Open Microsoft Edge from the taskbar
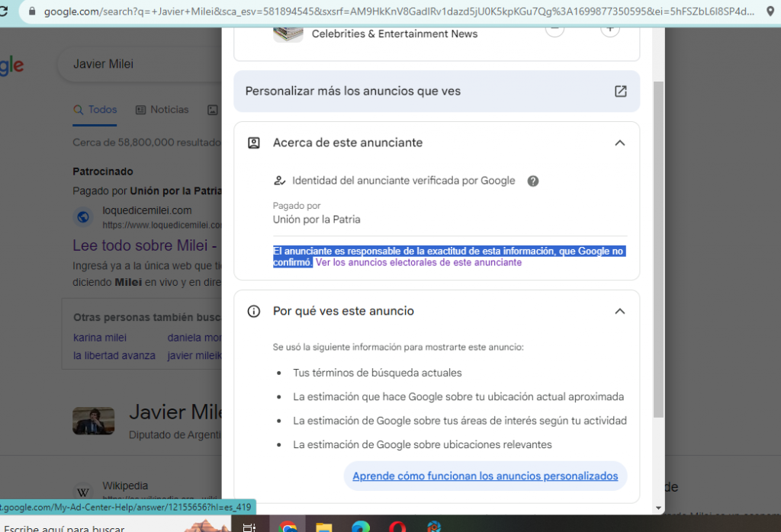Viewport: 781px width, 532px height. tap(361, 526)
